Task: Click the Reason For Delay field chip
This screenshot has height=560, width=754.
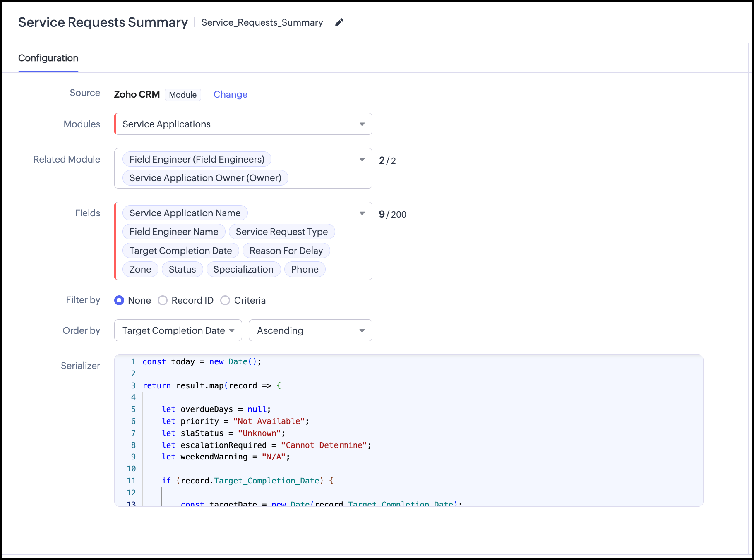Action: tap(286, 251)
